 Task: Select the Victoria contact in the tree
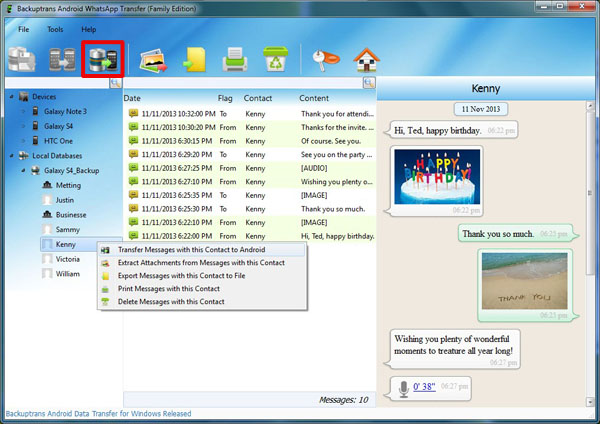(x=68, y=259)
